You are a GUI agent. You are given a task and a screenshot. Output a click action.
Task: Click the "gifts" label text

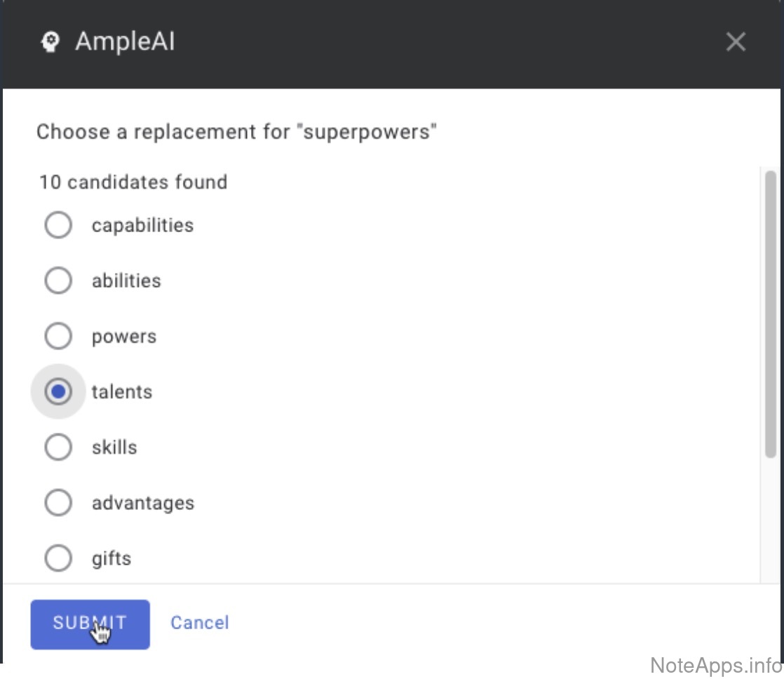[111, 559]
